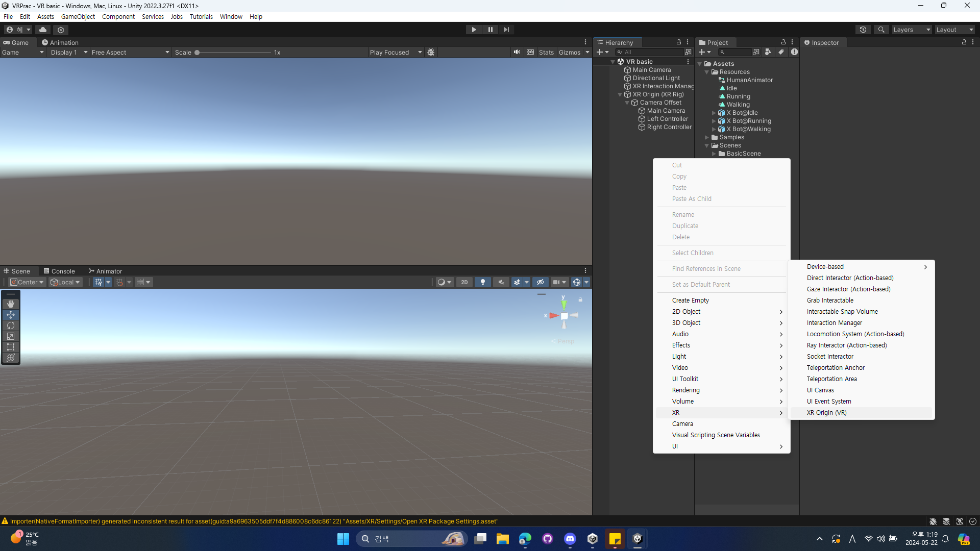Image resolution: width=980 pixels, height=551 pixels.
Task: Adjust the Game view Scale slider
Action: coord(198,52)
